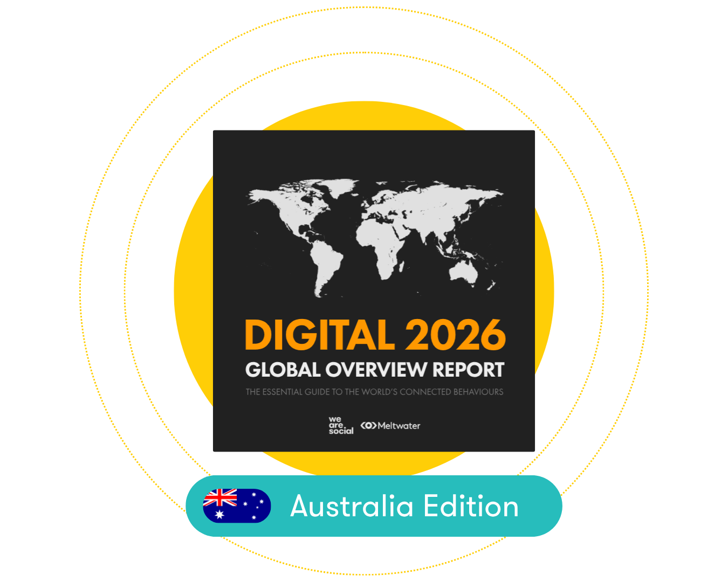This screenshot has height=582, width=728.
Task: Click the Australian flag icon
Action: pos(237,506)
